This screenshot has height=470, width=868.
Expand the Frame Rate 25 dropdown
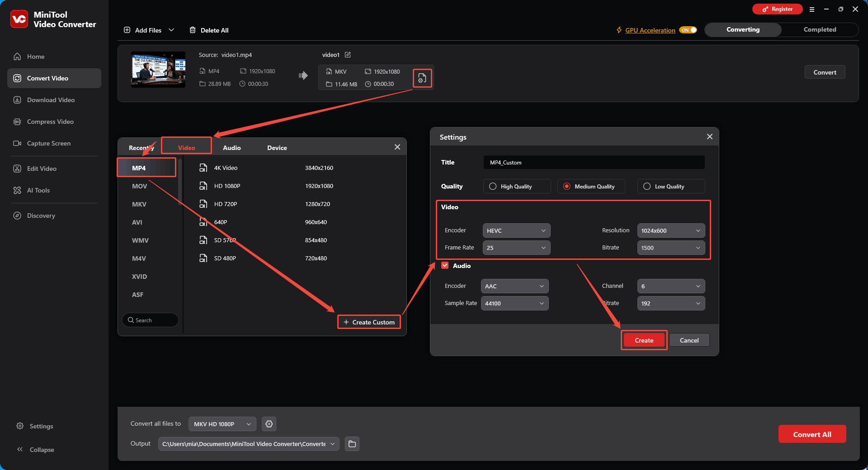pos(517,248)
